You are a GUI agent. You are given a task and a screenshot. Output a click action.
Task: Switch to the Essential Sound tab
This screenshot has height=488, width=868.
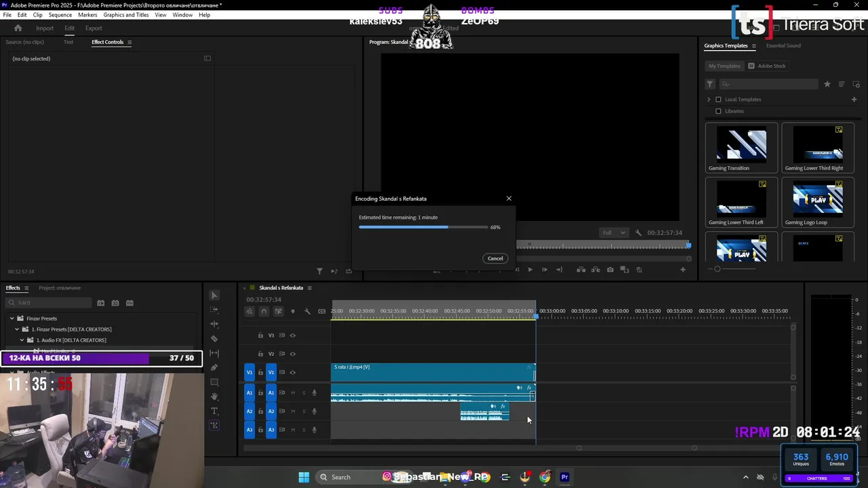[783, 45]
